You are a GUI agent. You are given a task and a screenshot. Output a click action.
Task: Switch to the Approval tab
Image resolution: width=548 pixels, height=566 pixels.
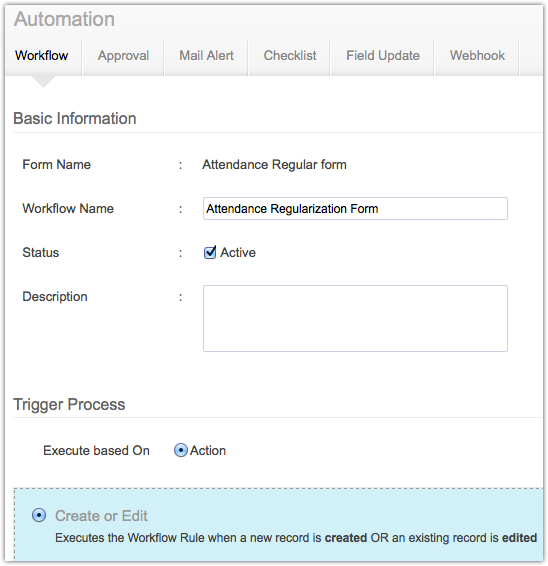tap(123, 56)
